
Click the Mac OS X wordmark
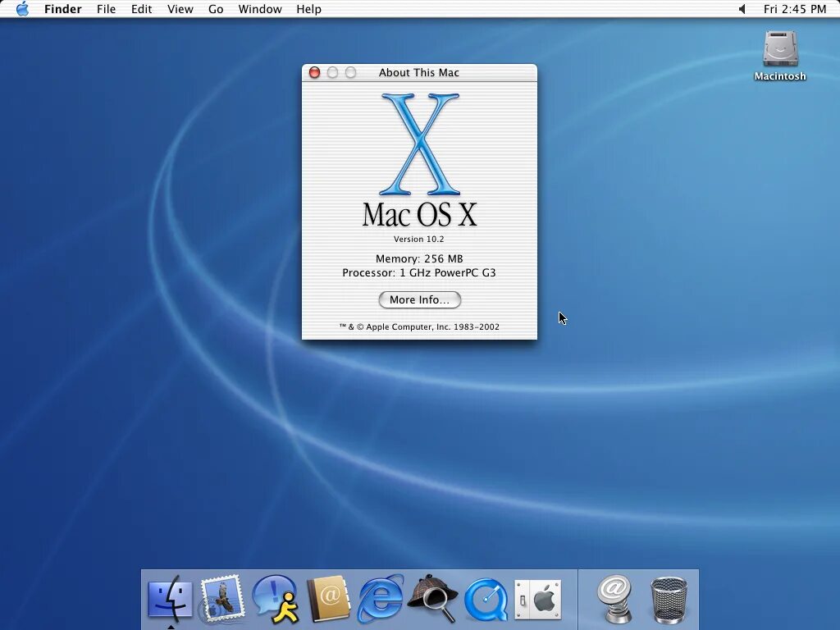pyautogui.click(x=419, y=215)
